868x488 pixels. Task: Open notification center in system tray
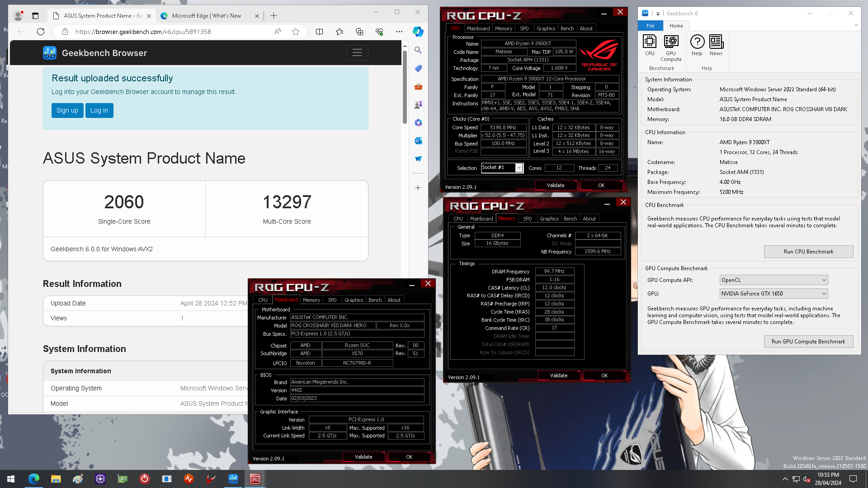[853, 479]
